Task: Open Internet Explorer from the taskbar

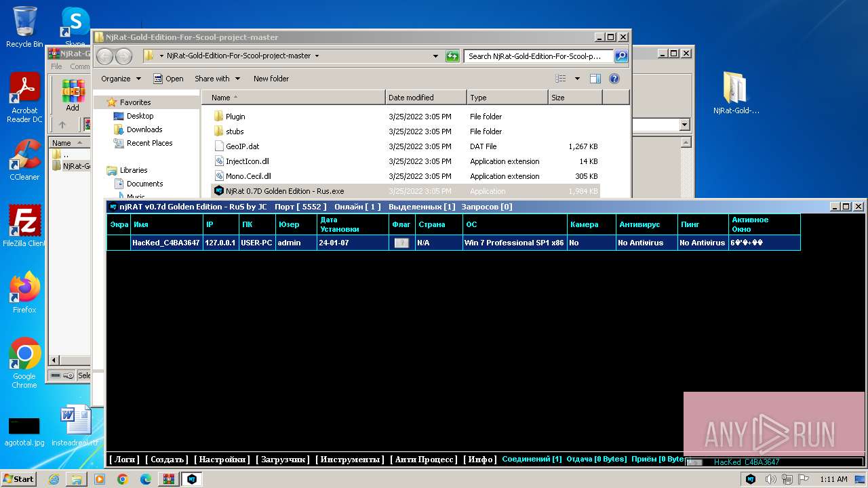Action: coord(54,479)
